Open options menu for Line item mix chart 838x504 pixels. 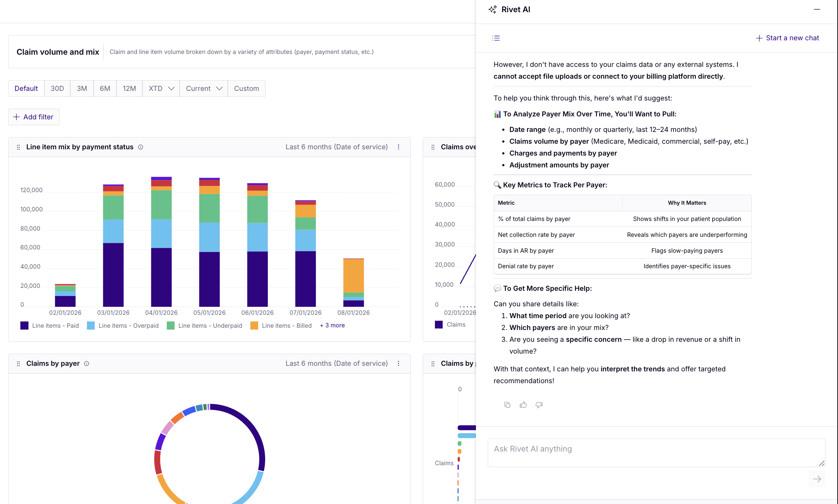[x=399, y=147]
